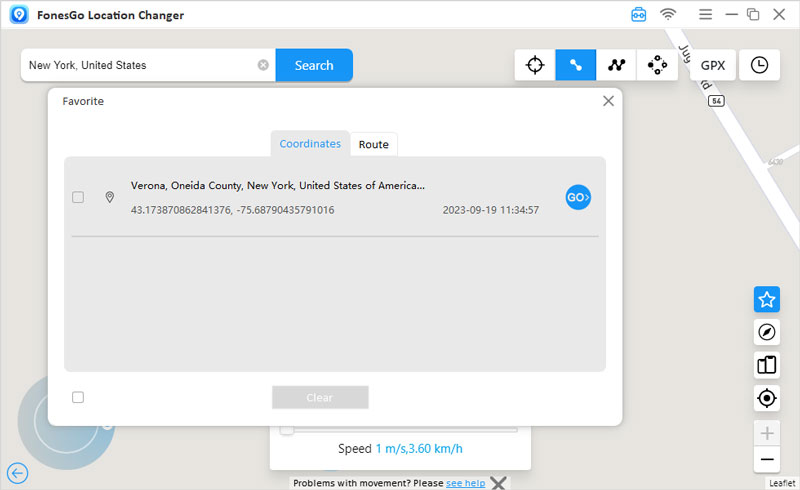Switch to the Route tab
800x490 pixels.
[373, 145]
